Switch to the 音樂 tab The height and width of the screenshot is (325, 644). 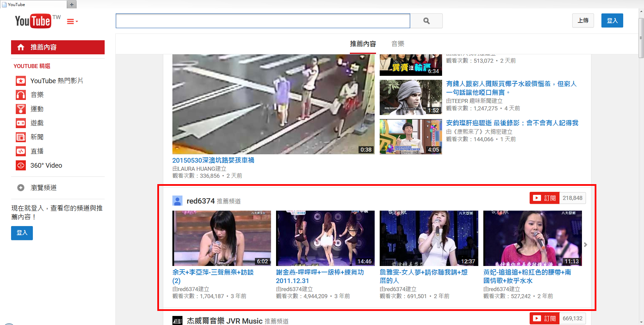[x=398, y=44]
